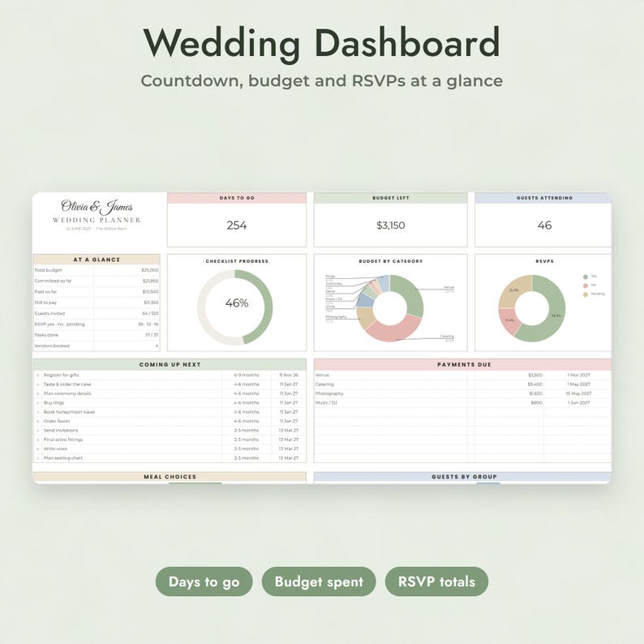Select the Catering row in Payments Due
This screenshot has height=644, width=644.
(463, 384)
